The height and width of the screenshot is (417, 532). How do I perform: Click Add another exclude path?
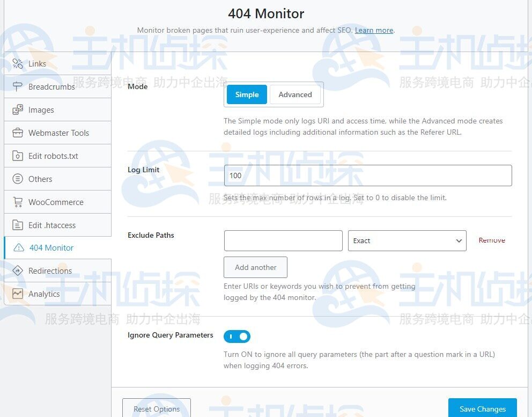point(255,267)
